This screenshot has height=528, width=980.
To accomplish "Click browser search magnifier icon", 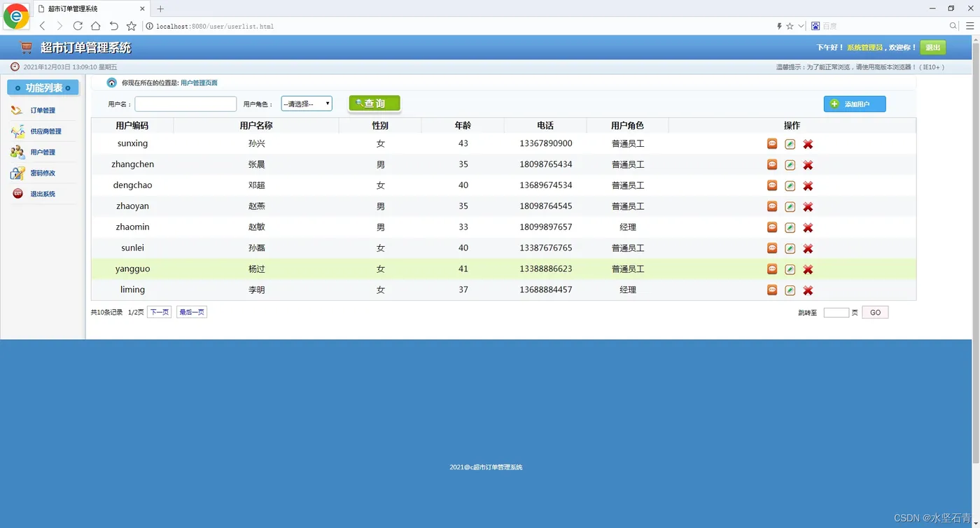I will coord(953,26).
